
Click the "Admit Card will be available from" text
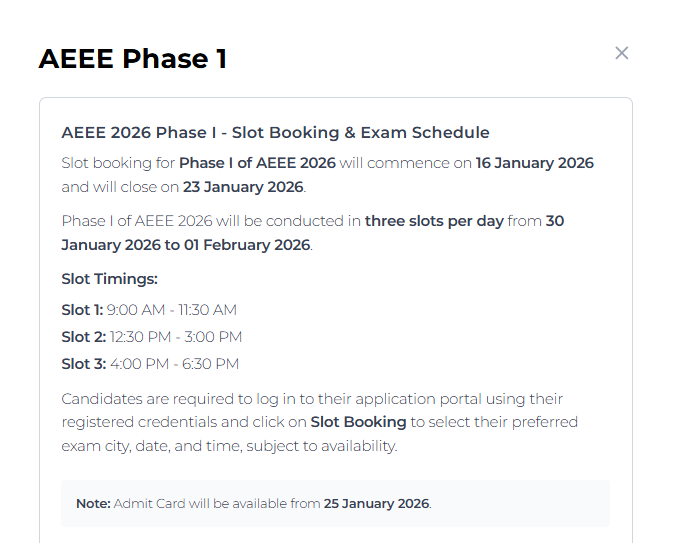[217, 503]
